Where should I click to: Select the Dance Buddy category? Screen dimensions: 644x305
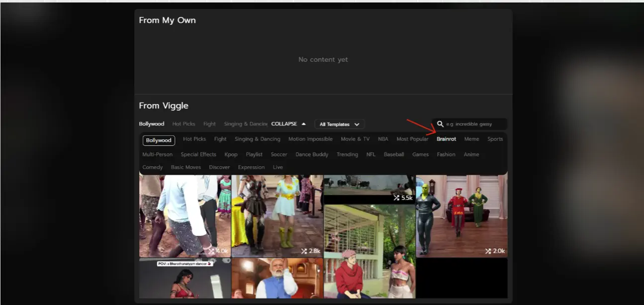pos(312,154)
